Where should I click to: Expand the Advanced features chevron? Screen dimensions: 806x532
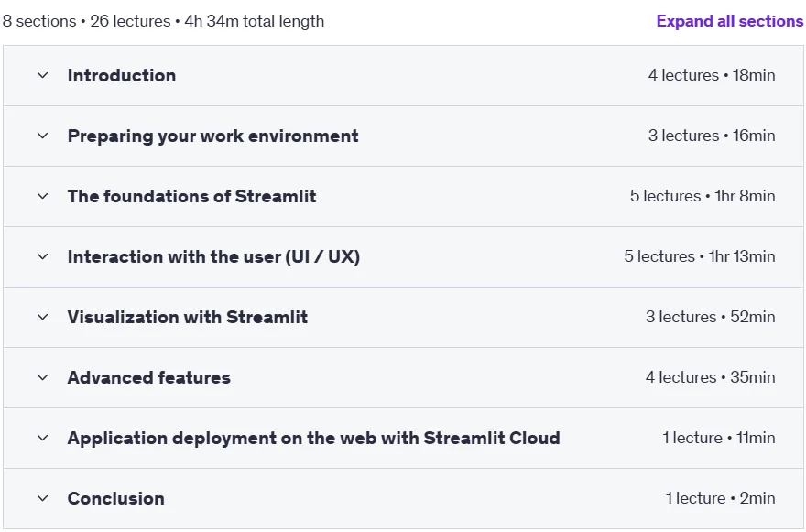click(x=43, y=377)
